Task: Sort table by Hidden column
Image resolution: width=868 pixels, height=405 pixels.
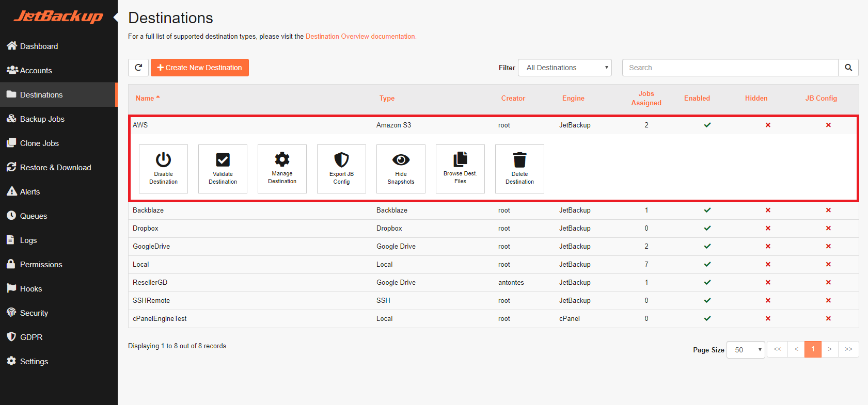Action: point(756,98)
